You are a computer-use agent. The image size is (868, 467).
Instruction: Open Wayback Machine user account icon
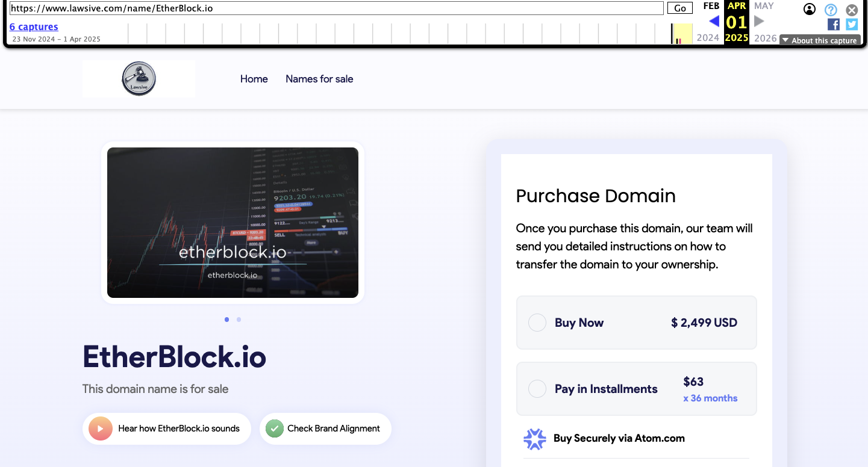[x=810, y=9]
